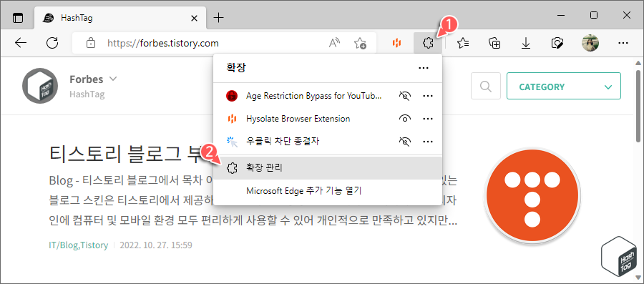Close the HashTag tab

[x=194, y=18]
